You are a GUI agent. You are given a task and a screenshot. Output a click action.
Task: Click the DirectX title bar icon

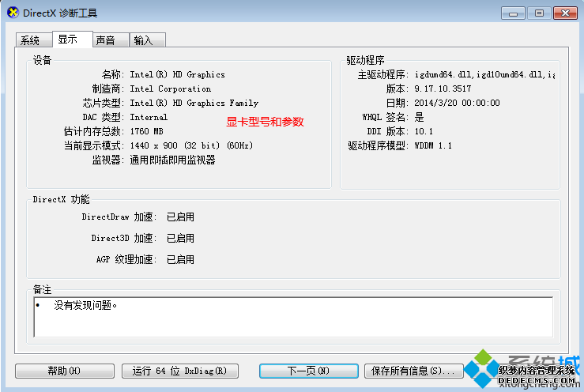[13, 13]
